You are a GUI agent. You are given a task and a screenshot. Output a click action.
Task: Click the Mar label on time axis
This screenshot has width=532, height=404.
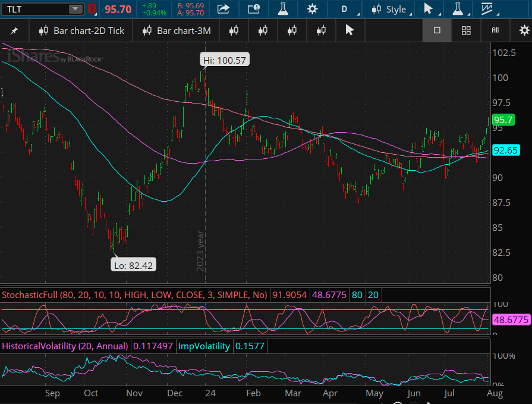(x=293, y=393)
